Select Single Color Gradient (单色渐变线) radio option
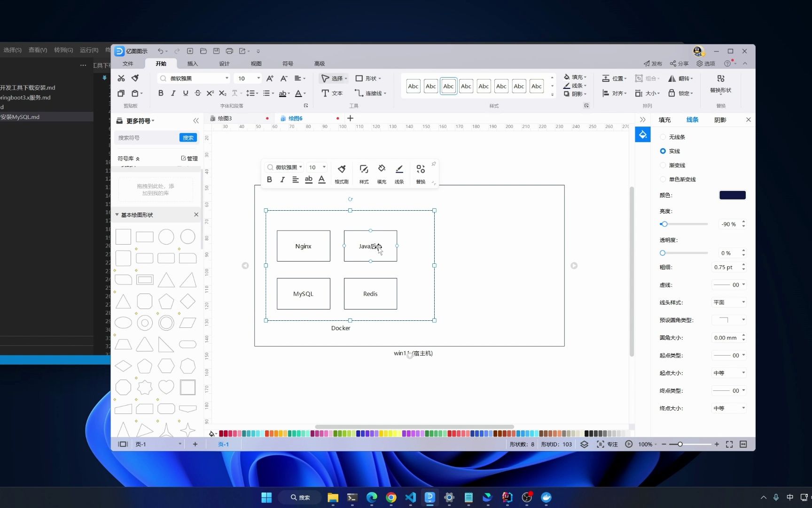Viewport: 812px width, 508px height. pos(663,179)
